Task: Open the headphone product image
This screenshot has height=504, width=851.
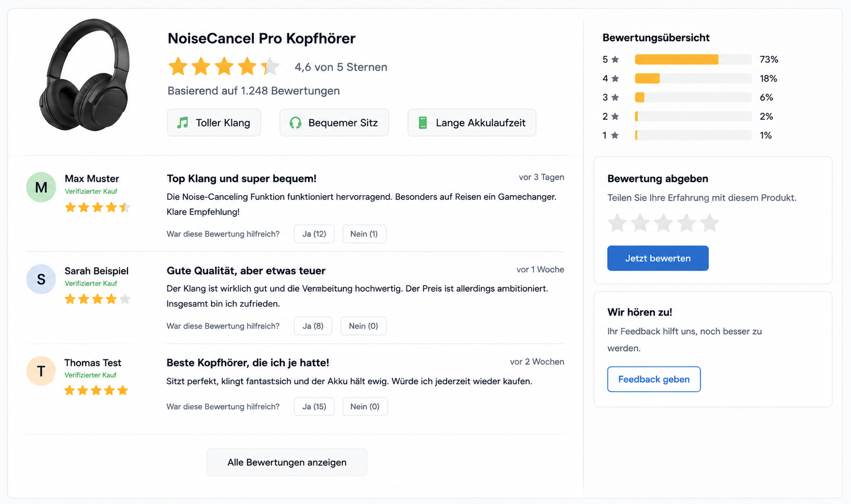Action: coord(85,75)
